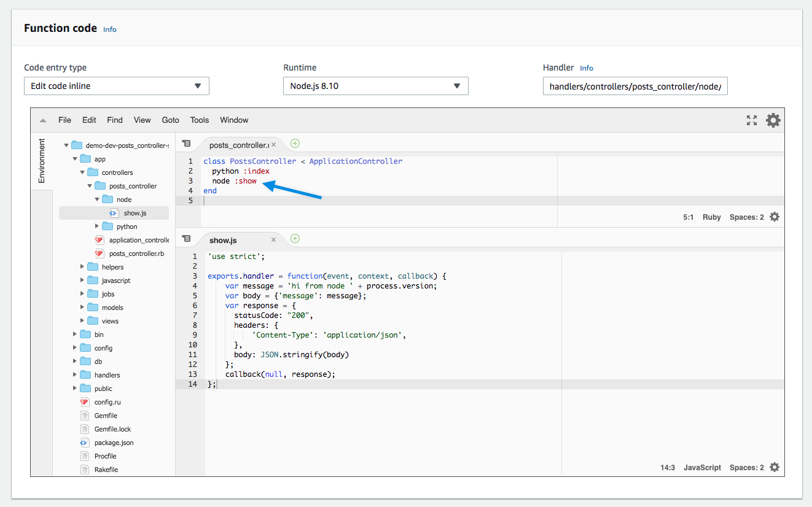The image size is (812, 507).
Task: Open the editor settings gear icon
Action: pyautogui.click(x=773, y=120)
